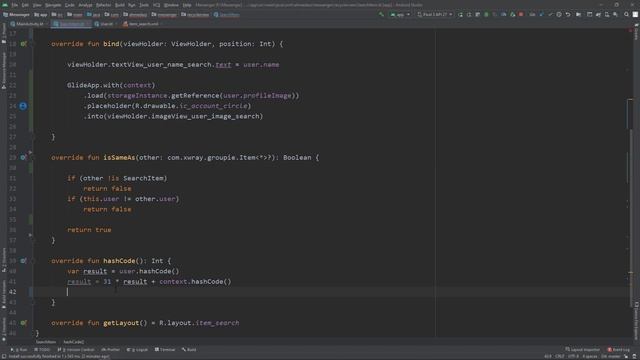Open the Window menu
640x360 pixels.
click(x=171, y=5)
